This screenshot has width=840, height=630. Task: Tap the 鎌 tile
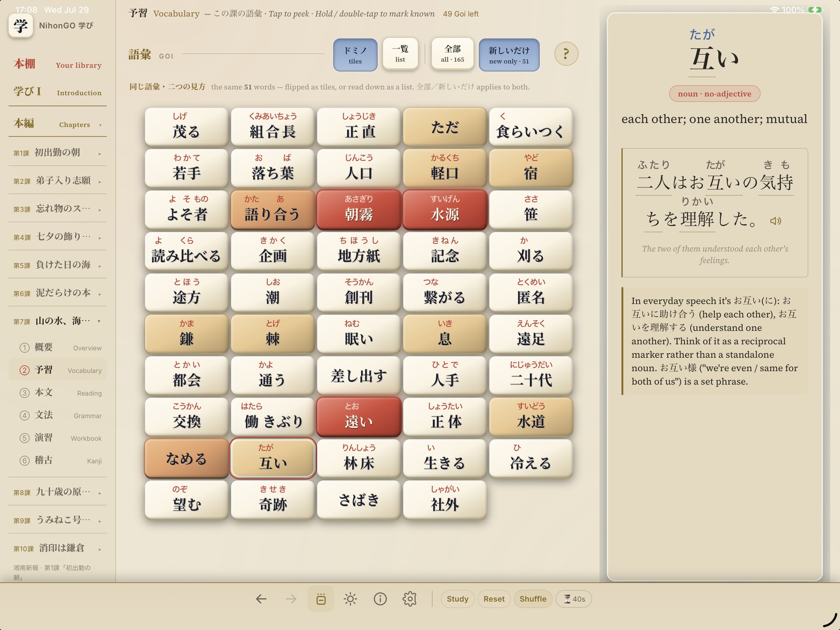coord(186,334)
